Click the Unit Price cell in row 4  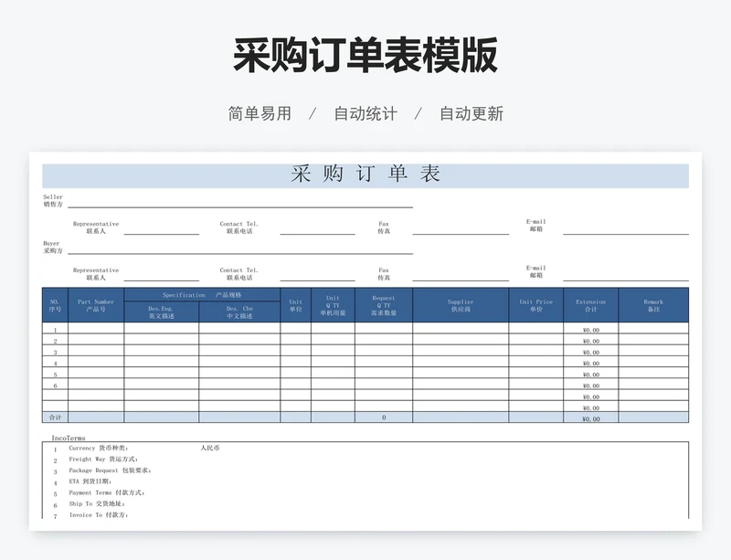click(536, 362)
